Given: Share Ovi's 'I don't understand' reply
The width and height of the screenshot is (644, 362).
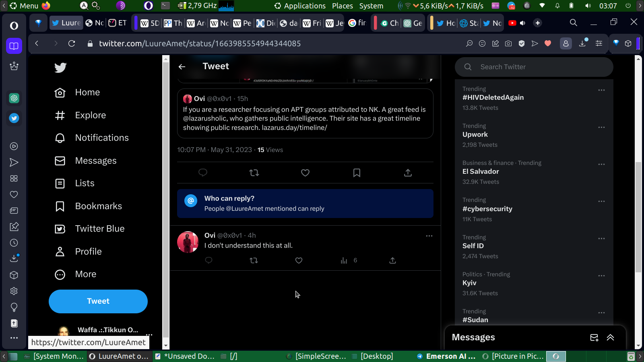Looking at the screenshot, I should coord(393,260).
